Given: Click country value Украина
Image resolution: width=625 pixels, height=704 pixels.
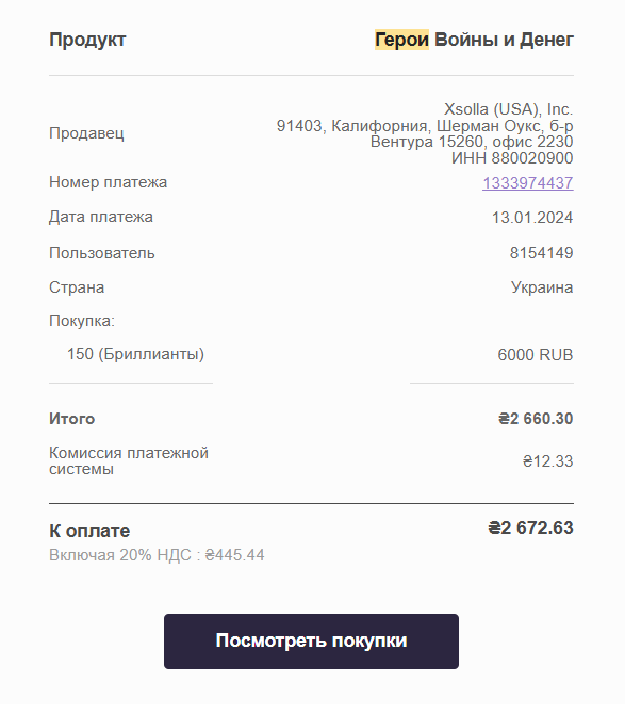Looking at the screenshot, I should (542, 287).
